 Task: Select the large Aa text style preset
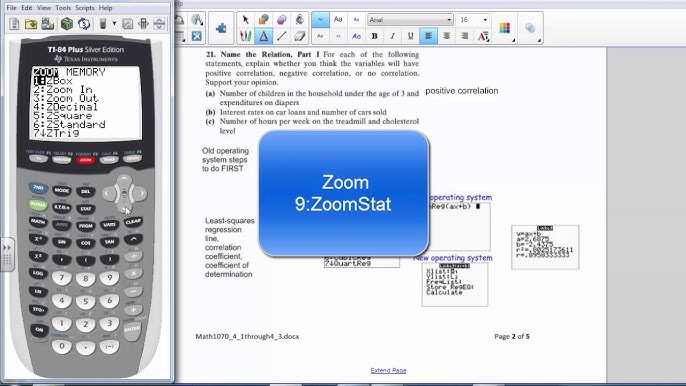coord(338,19)
